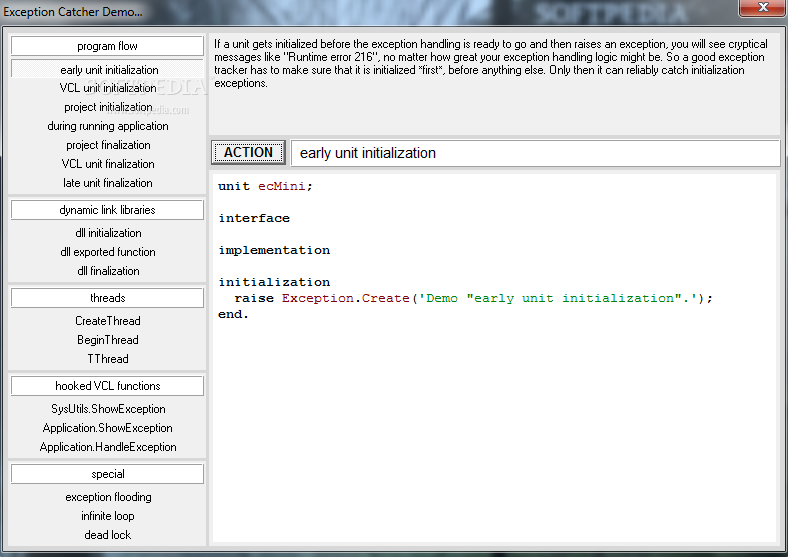Choose VCL unit initialization demo
The image size is (788, 557).
108,88
